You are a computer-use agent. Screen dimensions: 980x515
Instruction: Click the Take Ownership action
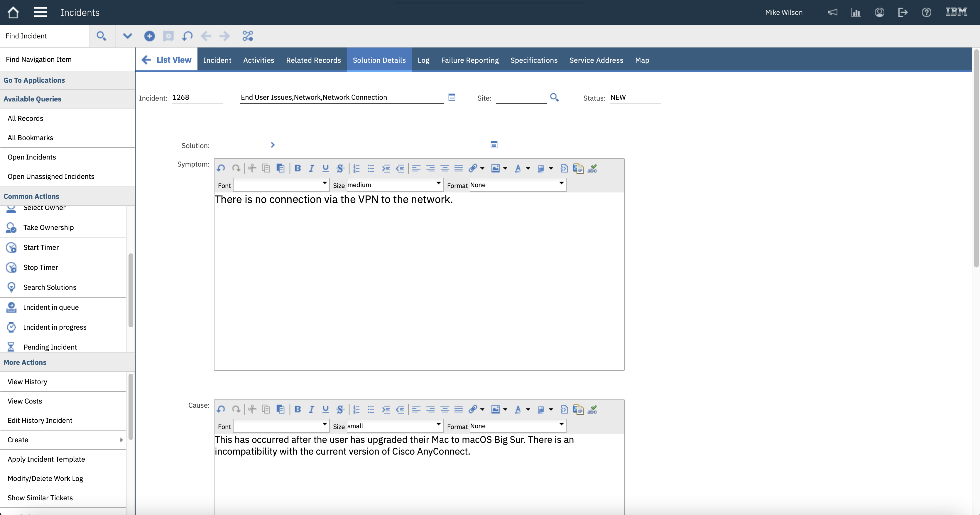(48, 228)
